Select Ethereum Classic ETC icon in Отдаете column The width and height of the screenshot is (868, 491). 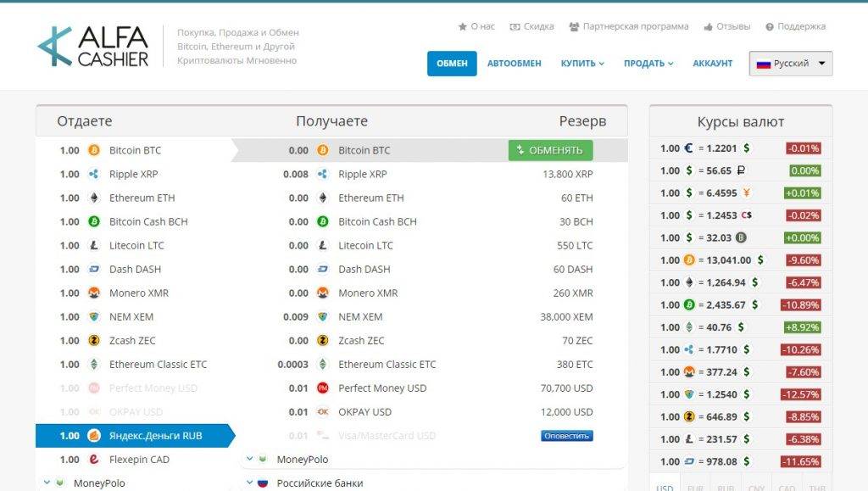point(94,365)
